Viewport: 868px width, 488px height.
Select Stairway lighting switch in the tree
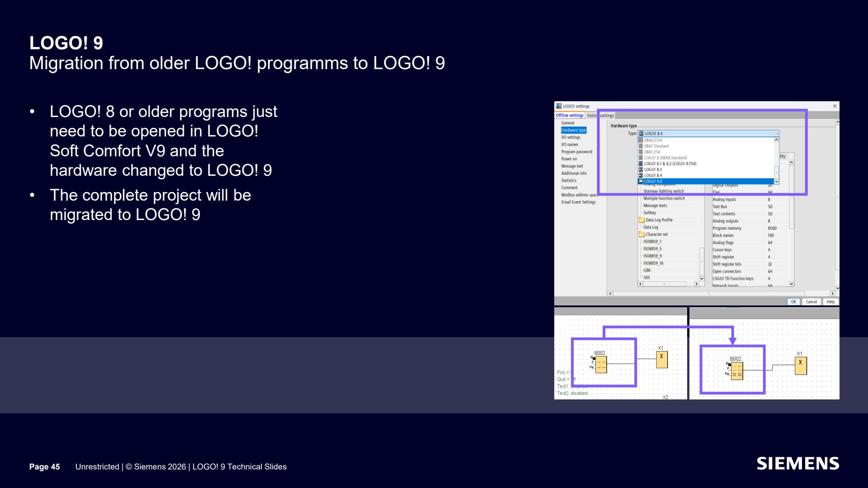(664, 191)
